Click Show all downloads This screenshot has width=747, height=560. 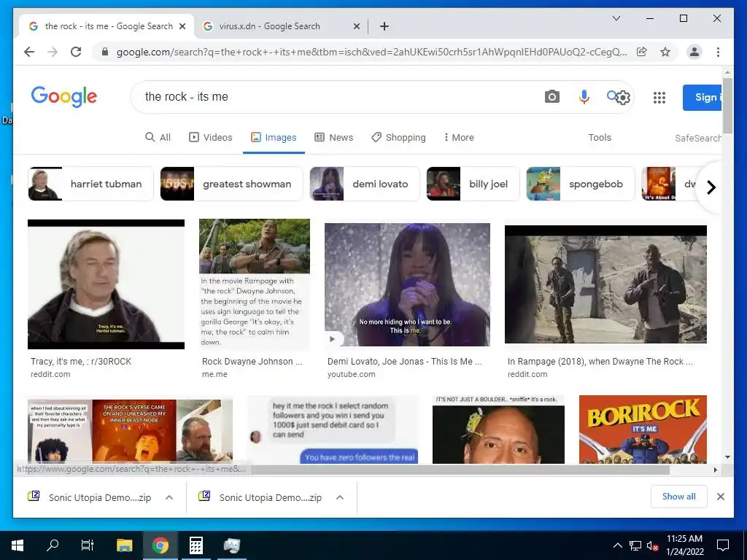679,497
